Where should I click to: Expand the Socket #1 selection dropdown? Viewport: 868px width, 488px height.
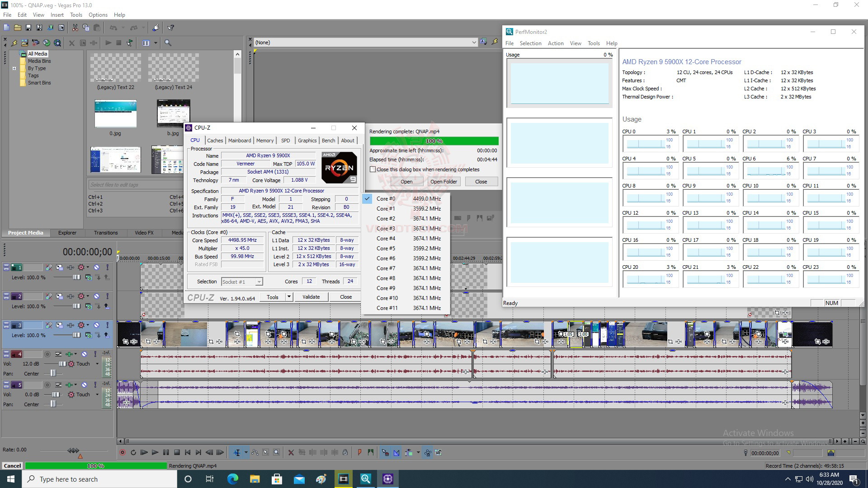[259, 282]
